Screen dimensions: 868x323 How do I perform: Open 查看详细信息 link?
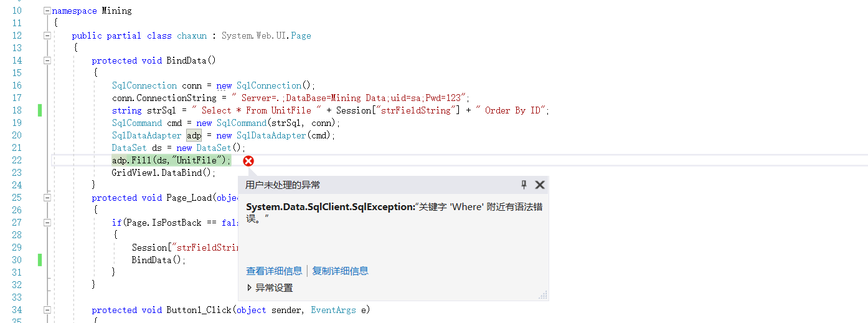pos(274,271)
